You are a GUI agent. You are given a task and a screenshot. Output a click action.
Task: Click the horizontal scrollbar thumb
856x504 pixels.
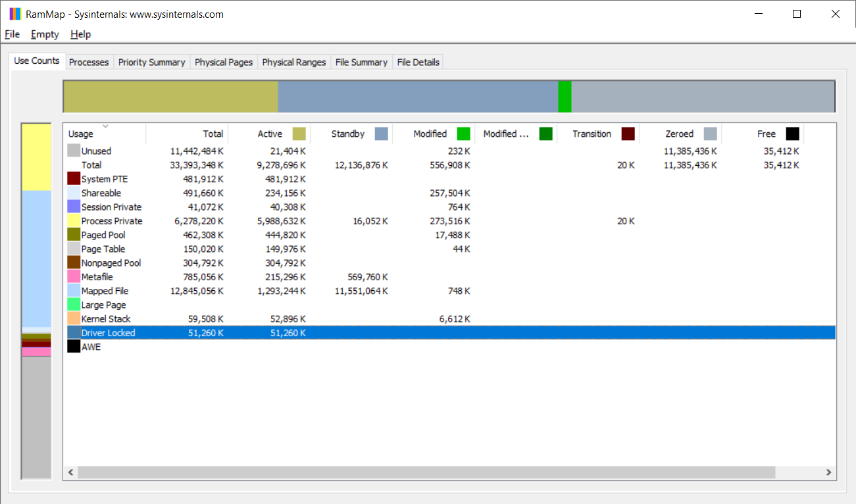point(426,472)
